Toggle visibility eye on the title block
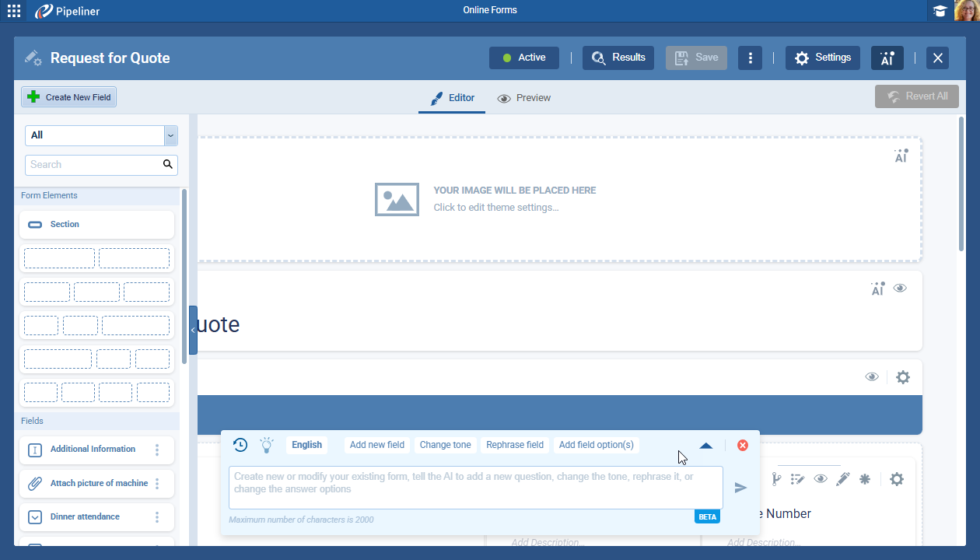The image size is (980, 560). (x=900, y=289)
